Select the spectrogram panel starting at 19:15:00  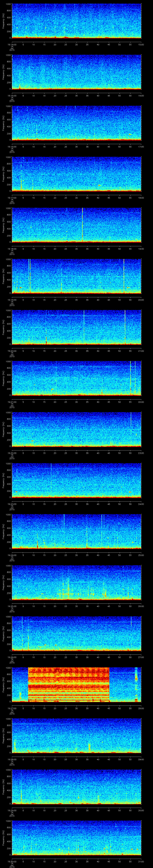pyautogui.click(x=76, y=72)
